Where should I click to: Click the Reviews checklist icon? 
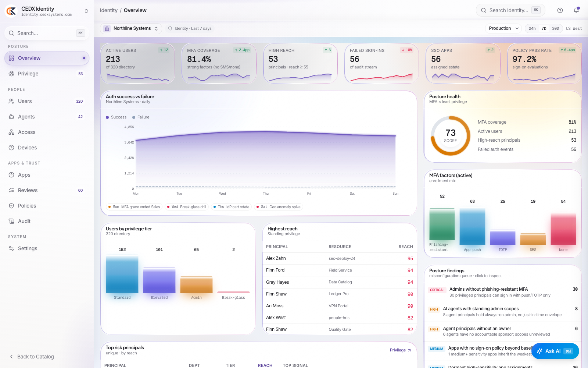click(x=11, y=190)
